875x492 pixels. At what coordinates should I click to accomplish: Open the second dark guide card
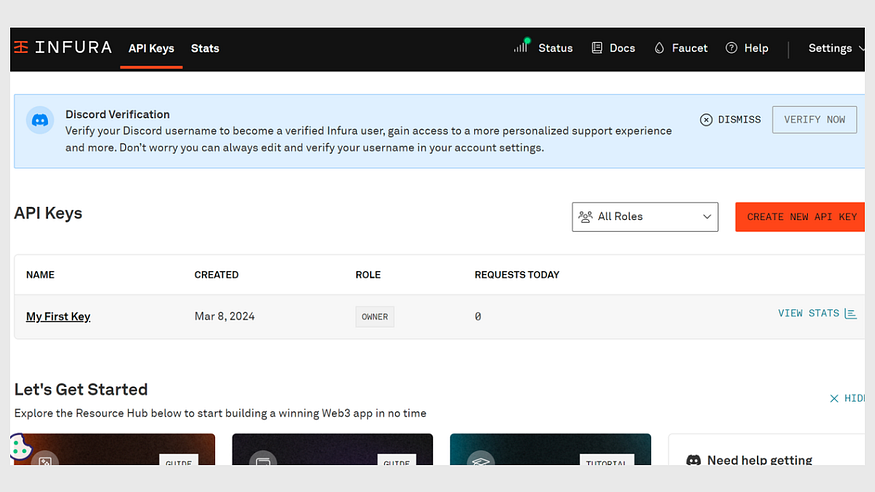pyautogui.click(x=333, y=449)
